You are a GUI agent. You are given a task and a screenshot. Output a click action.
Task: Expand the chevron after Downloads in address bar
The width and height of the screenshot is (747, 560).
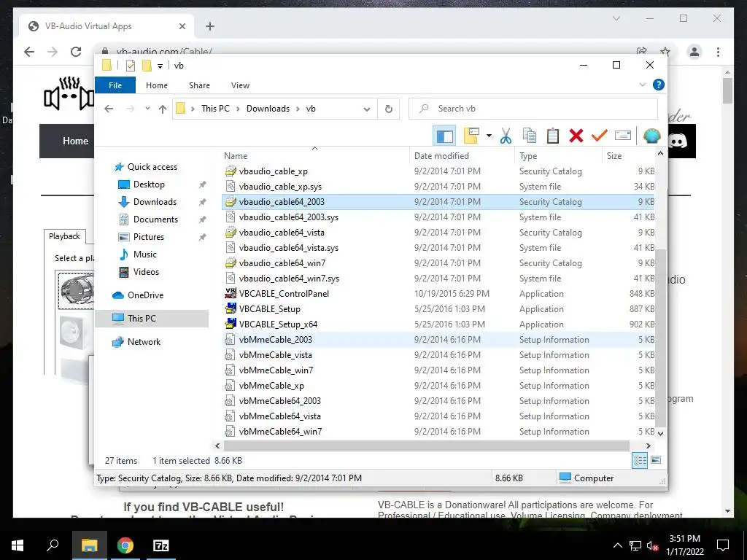(x=298, y=109)
